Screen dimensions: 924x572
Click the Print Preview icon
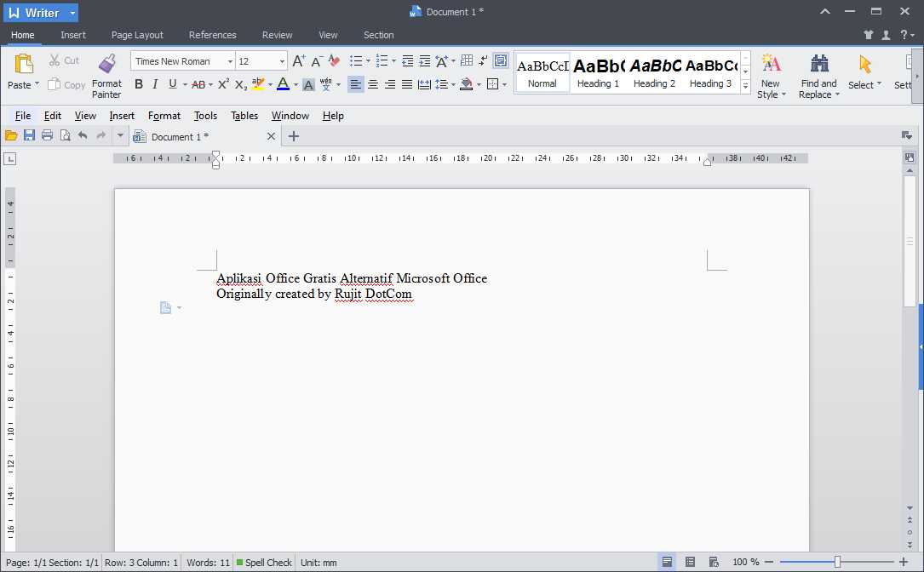pyautogui.click(x=66, y=135)
